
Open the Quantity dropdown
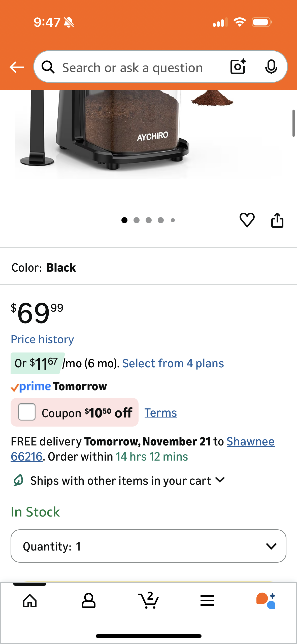coord(148,546)
